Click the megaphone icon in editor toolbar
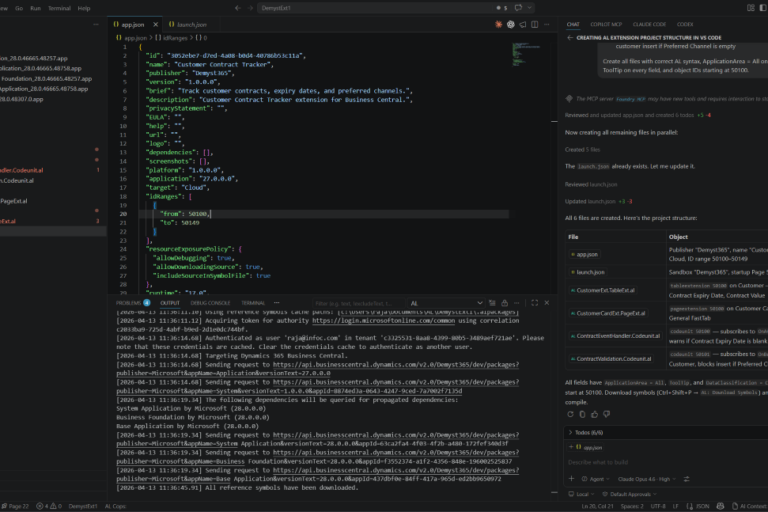The image size is (768, 512). point(523,24)
